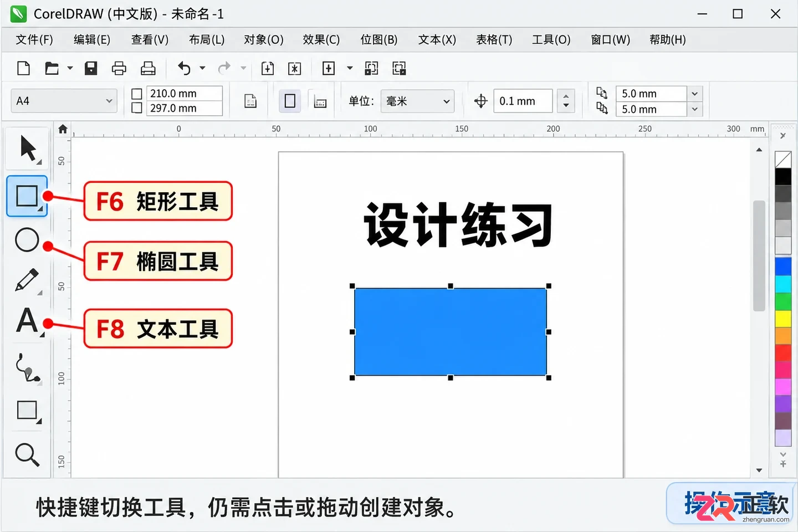
Task: Undo the last action
Action: click(184, 68)
